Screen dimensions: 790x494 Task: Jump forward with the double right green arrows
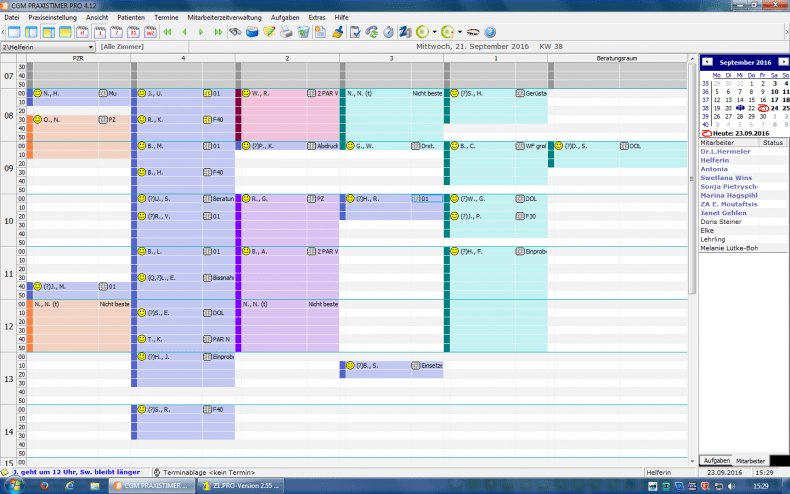tap(218, 32)
